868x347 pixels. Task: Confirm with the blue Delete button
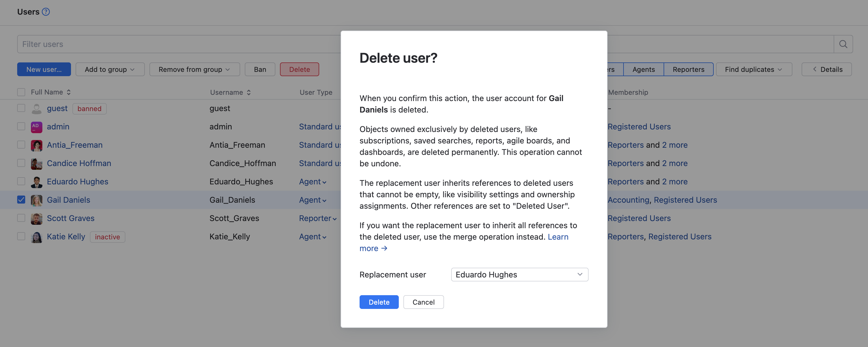coord(379,302)
